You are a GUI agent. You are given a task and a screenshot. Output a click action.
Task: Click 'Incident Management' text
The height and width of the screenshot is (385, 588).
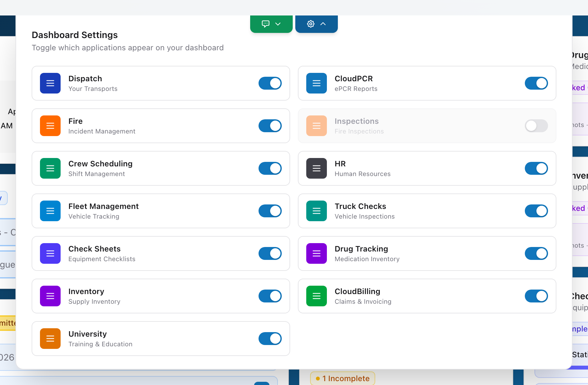pos(102,131)
